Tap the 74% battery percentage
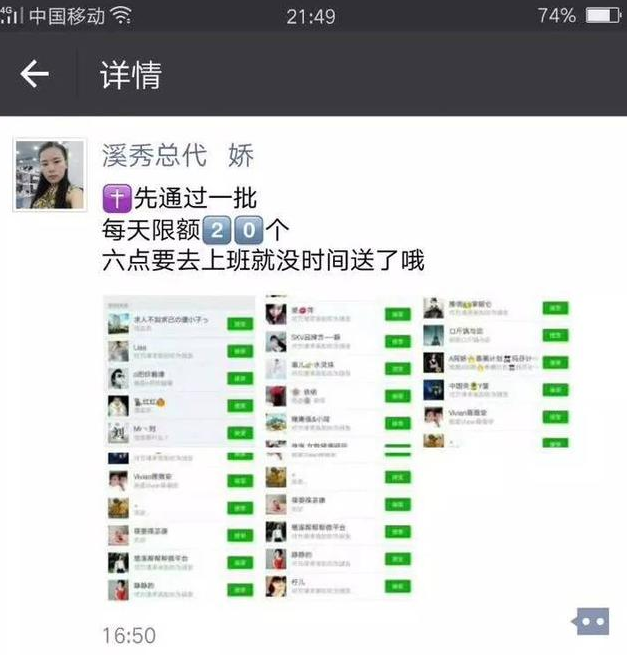 (557, 16)
